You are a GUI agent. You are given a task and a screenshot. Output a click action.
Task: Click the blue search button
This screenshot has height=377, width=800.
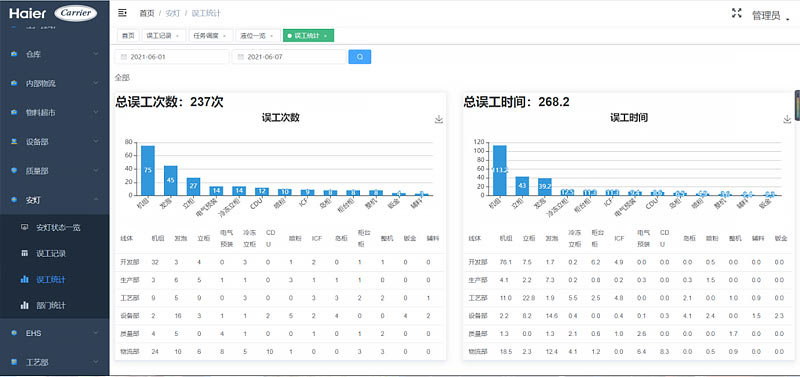click(x=360, y=57)
